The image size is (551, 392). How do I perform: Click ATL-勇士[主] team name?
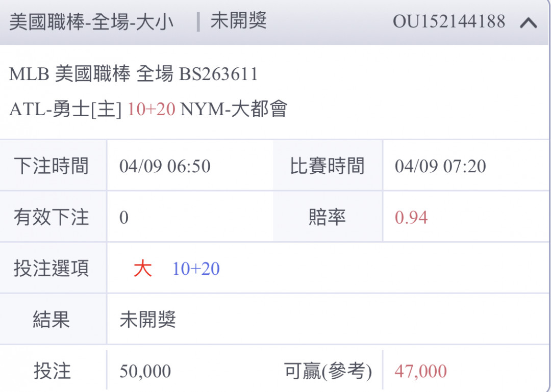click(65, 109)
